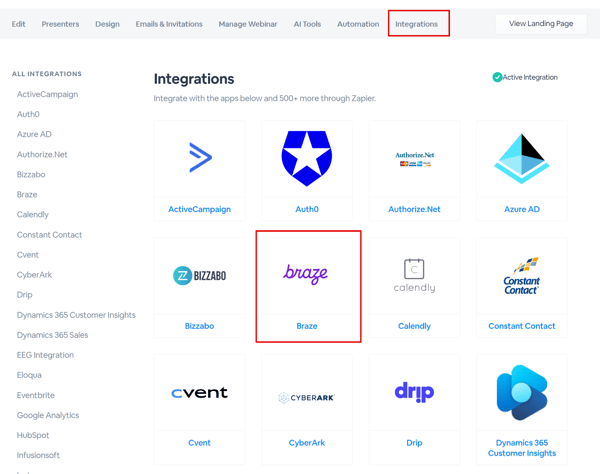The height and width of the screenshot is (474, 600).
Task: Select Eloqua in the left sidebar
Action: coord(29,375)
